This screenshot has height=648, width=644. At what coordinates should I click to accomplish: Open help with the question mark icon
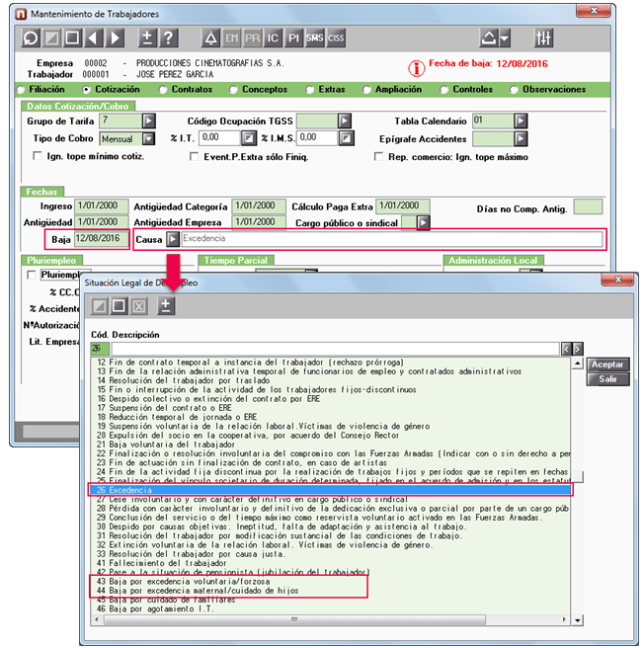[168, 38]
